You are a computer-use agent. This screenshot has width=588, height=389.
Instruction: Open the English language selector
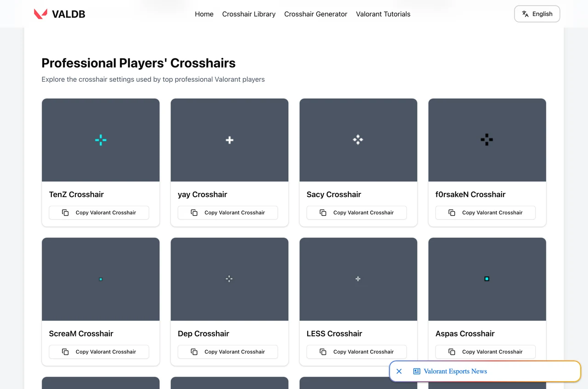coord(537,14)
